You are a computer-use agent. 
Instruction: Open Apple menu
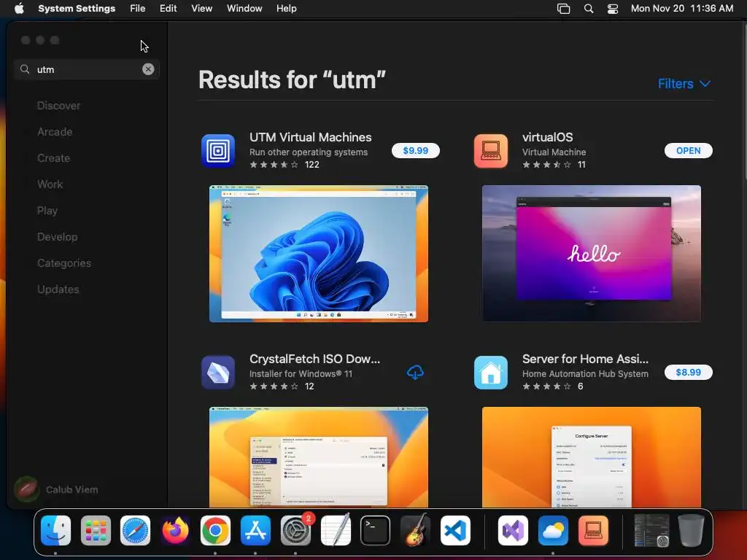pyautogui.click(x=19, y=8)
